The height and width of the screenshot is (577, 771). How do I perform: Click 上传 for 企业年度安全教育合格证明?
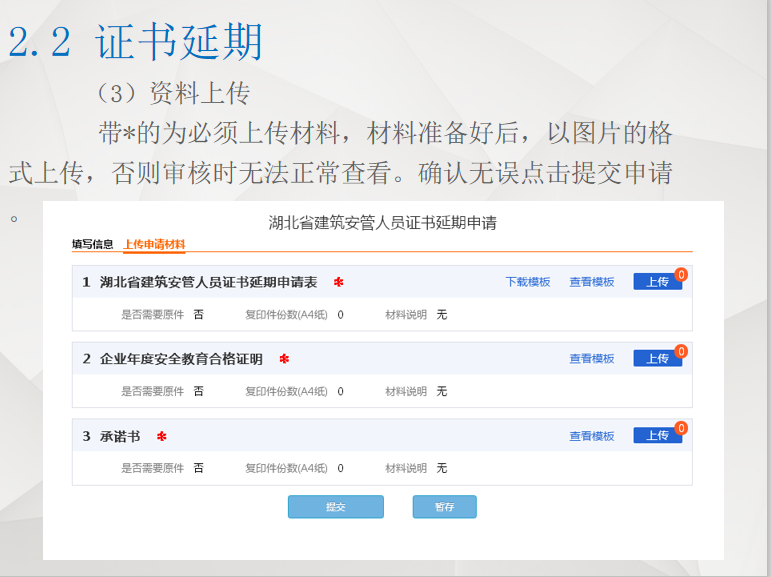coord(657,359)
